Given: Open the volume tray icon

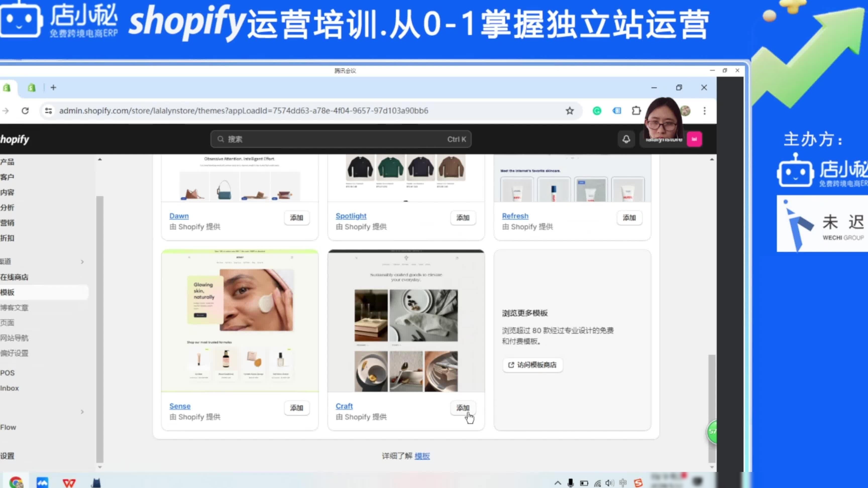Looking at the screenshot, I should 610,483.
